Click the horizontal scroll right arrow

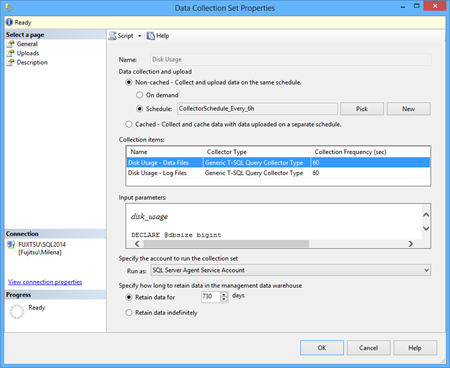411,244
